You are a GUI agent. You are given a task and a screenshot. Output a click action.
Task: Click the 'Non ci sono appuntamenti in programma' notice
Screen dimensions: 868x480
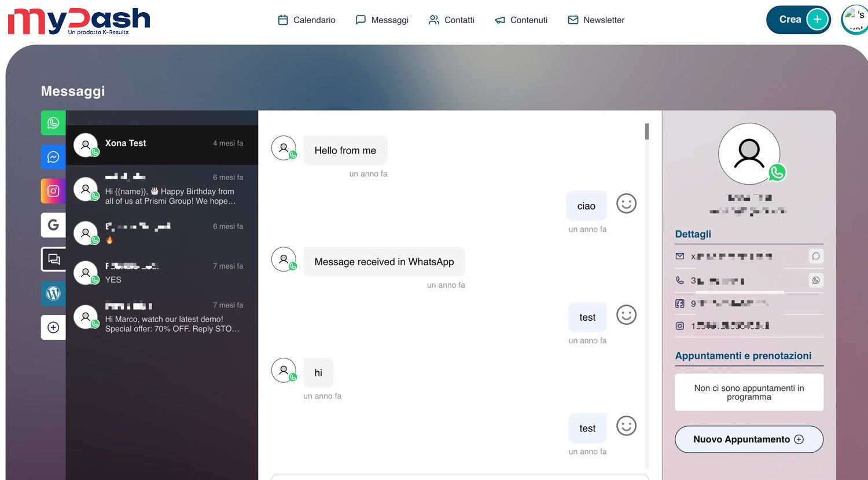point(749,393)
